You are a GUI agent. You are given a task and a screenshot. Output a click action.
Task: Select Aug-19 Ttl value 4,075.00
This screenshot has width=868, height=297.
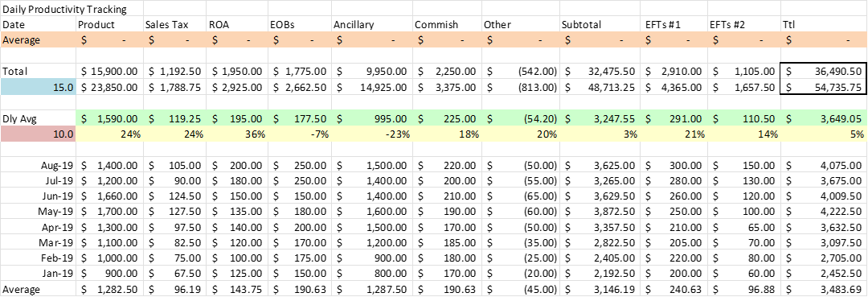[824, 164]
